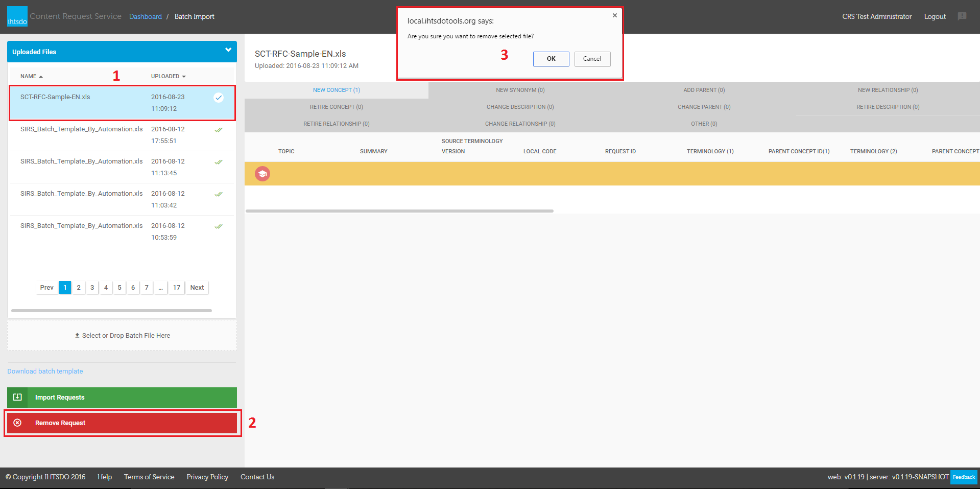Click upload icon in Select or Drop area
This screenshot has width=980, height=489.
(77, 336)
